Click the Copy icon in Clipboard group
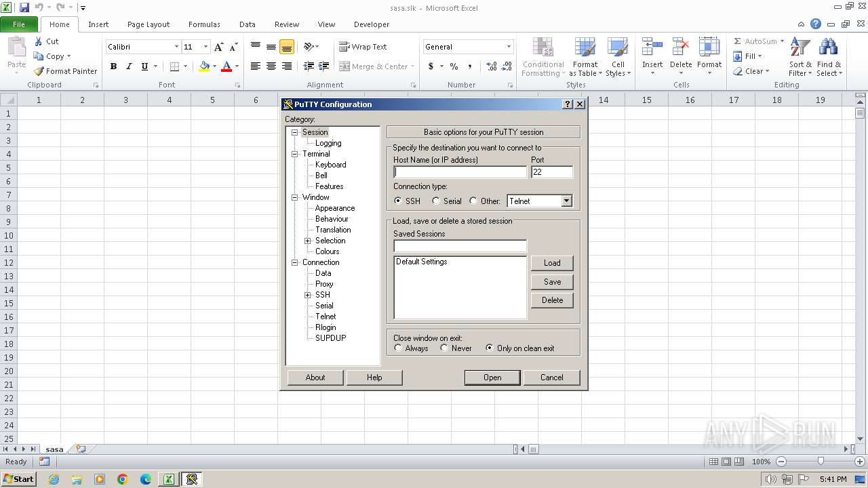 point(39,56)
